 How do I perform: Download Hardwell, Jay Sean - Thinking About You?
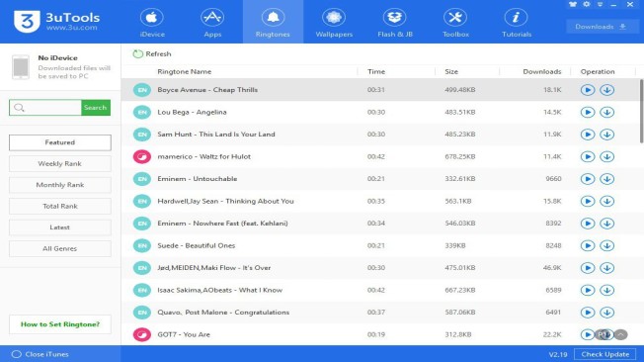607,201
